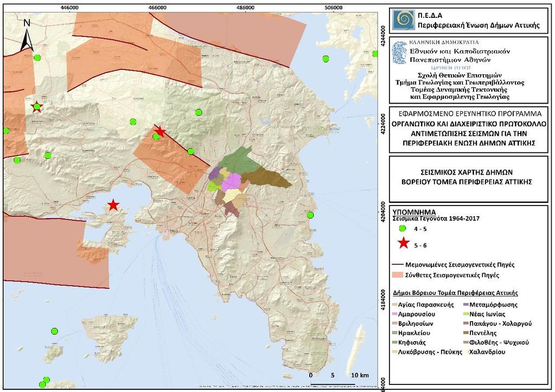Click the brown Πεντέλης municipality polygon on the map
555x392 pixels.
point(266,177)
